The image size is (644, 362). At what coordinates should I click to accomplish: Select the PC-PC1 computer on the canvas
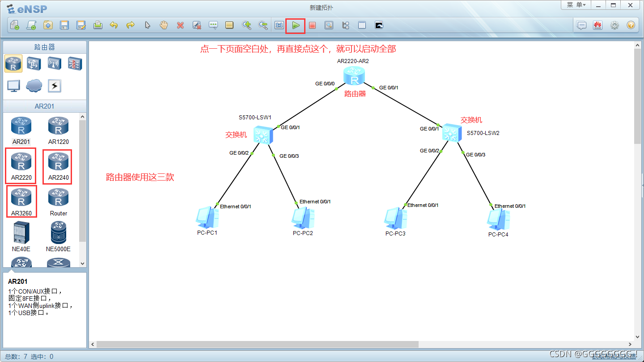point(207,218)
